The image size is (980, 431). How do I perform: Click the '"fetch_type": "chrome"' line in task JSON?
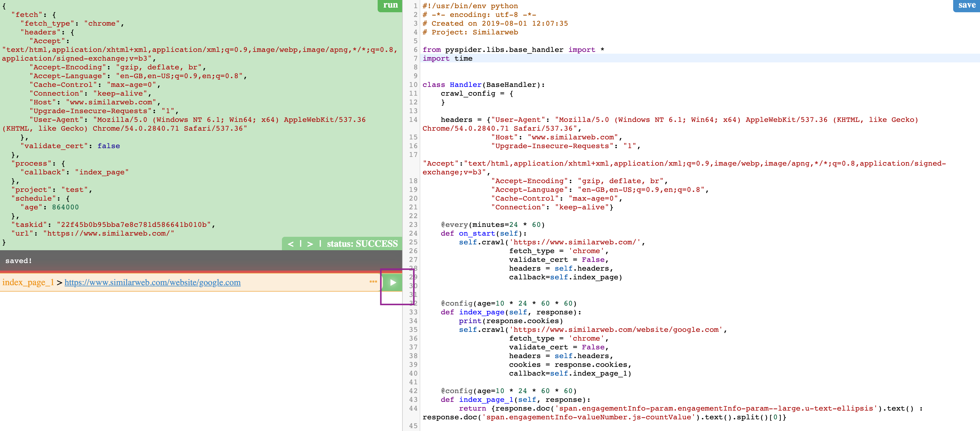(x=72, y=24)
